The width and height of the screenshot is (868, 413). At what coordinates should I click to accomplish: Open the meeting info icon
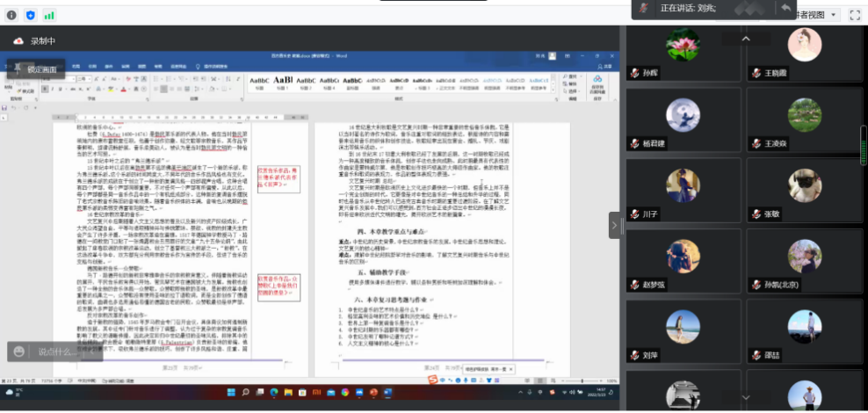pos(12,15)
